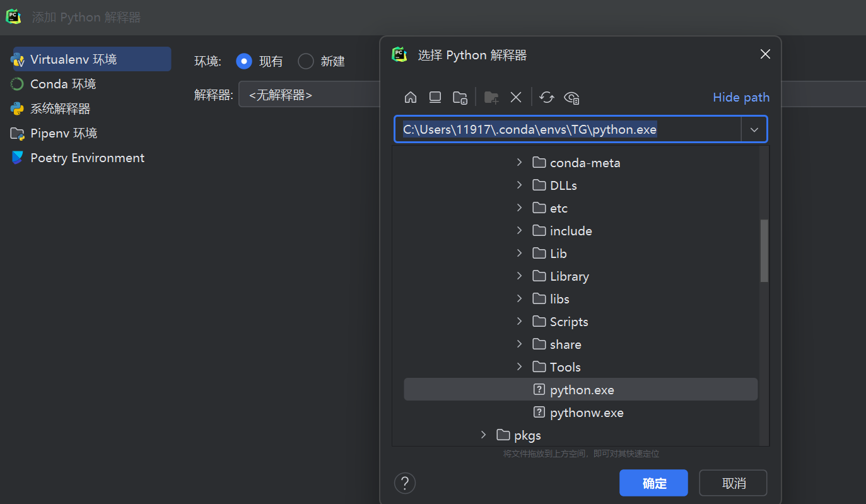866x504 pixels.
Task: Expand the conda-meta folder
Action: coord(519,163)
